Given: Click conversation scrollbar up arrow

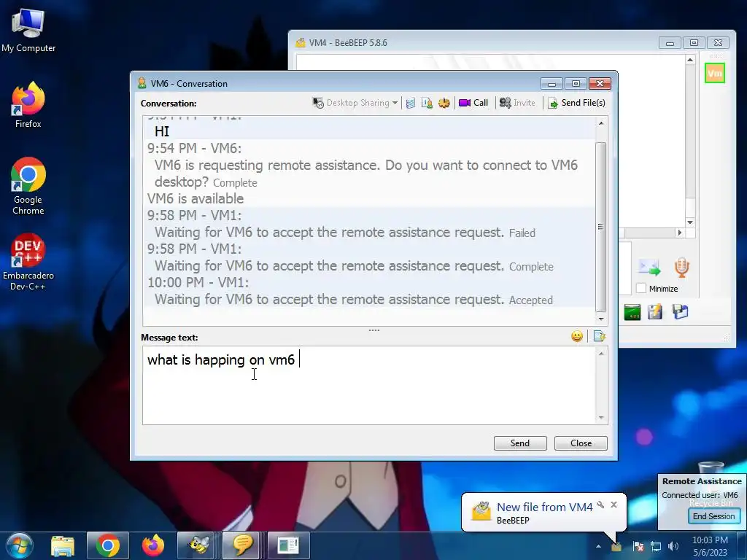Looking at the screenshot, I should [x=601, y=123].
